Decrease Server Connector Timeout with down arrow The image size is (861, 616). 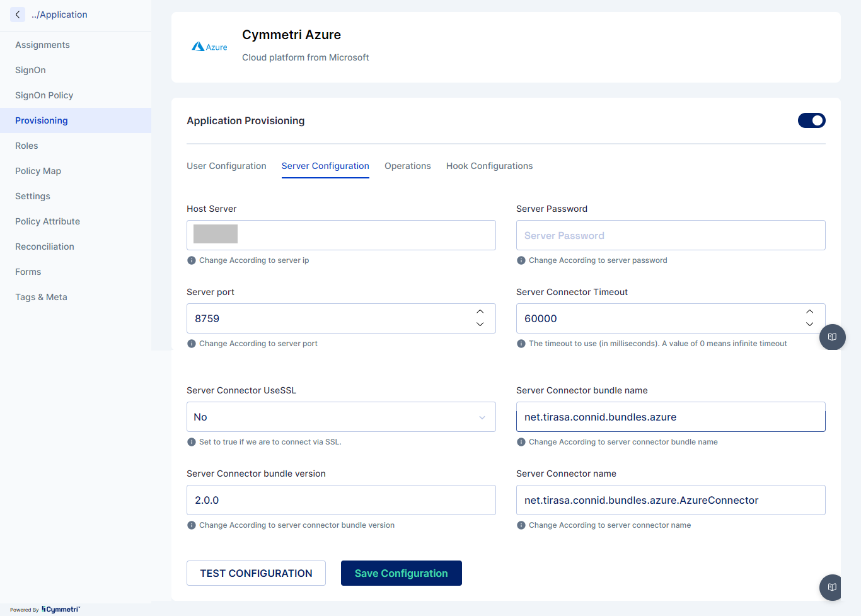pyautogui.click(x=810, y=324)
